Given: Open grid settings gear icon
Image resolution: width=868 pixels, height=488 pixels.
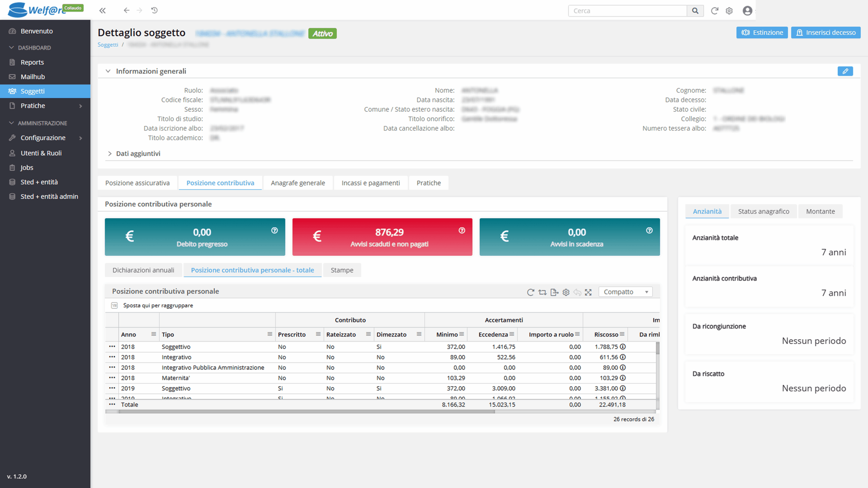Looking at the screenshot, I should [566, 292].
